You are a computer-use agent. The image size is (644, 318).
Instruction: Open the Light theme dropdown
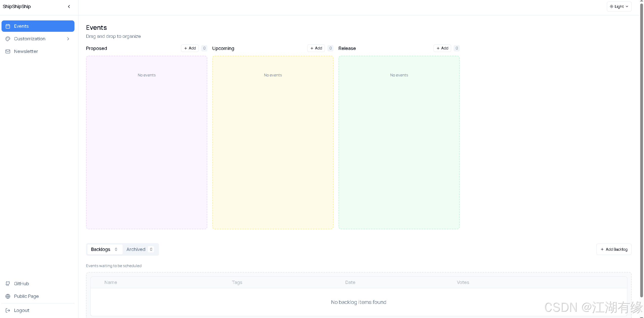pyautogui.click(x=619, y=7)
